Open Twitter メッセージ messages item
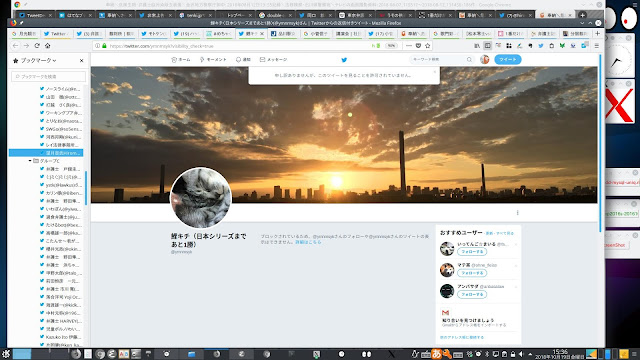 coord(273,60)
